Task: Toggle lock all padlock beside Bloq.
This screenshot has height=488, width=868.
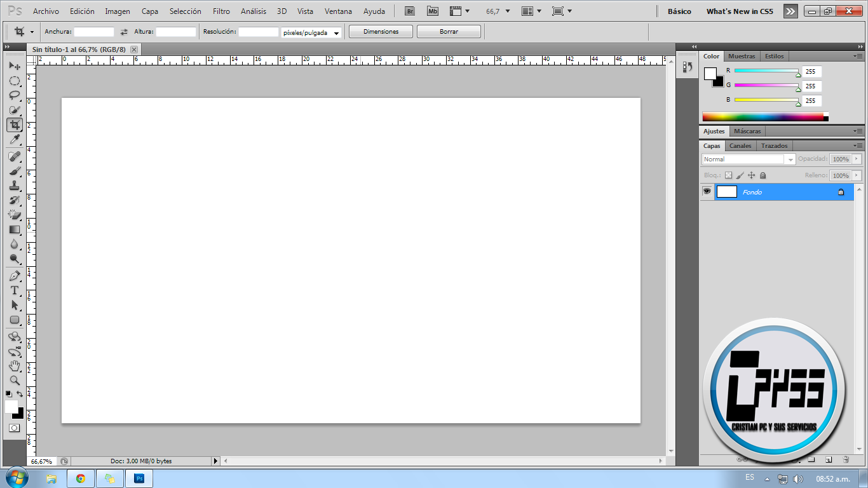Action: point(763,175)
